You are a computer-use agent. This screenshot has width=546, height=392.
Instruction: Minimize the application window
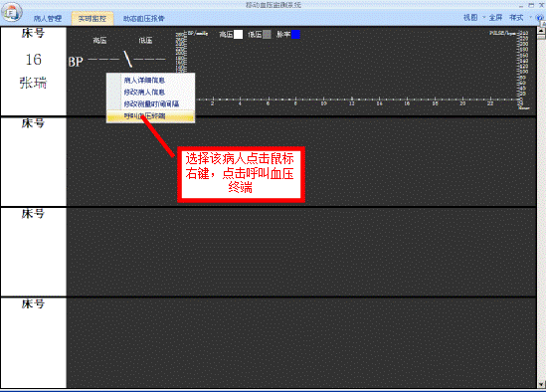(521, 5)
